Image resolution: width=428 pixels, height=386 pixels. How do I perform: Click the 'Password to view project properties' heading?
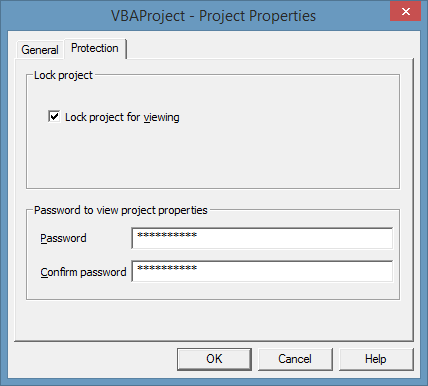pyautogui.click(x=121, y=210)
